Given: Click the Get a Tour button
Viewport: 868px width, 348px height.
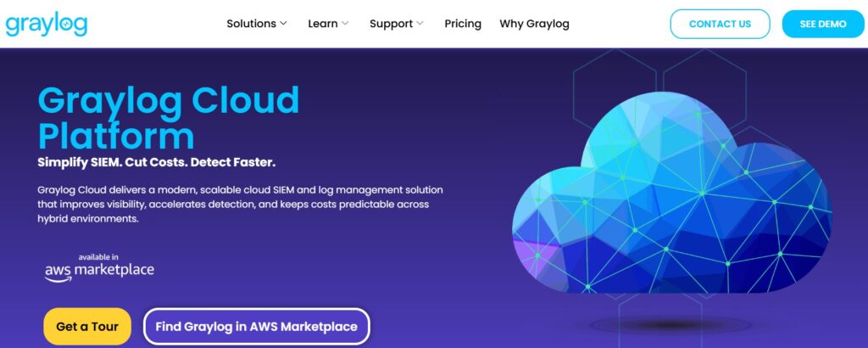Looking at the screenshot, I should pyautogui.click(x=87, y=327).
